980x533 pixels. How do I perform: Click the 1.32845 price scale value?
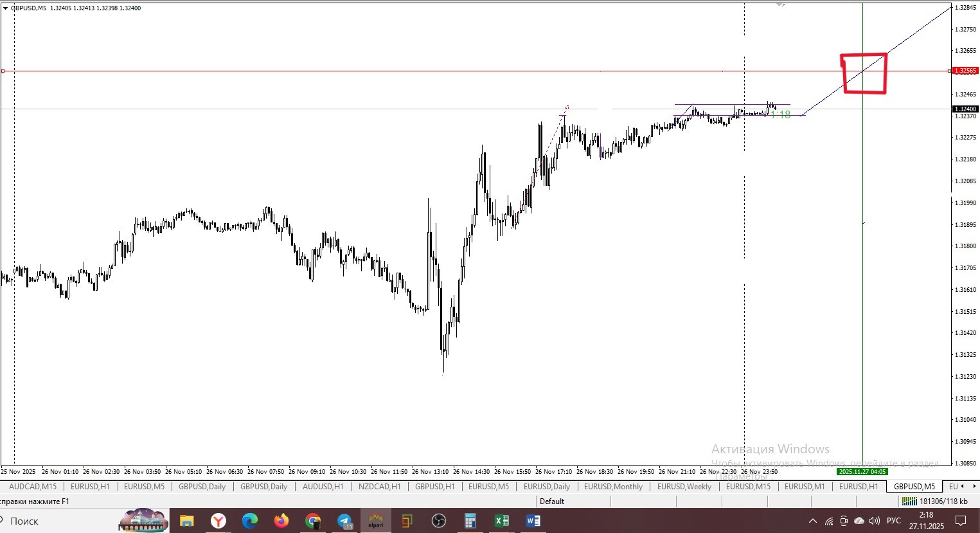pyautogui.click(x=966, y=8)
